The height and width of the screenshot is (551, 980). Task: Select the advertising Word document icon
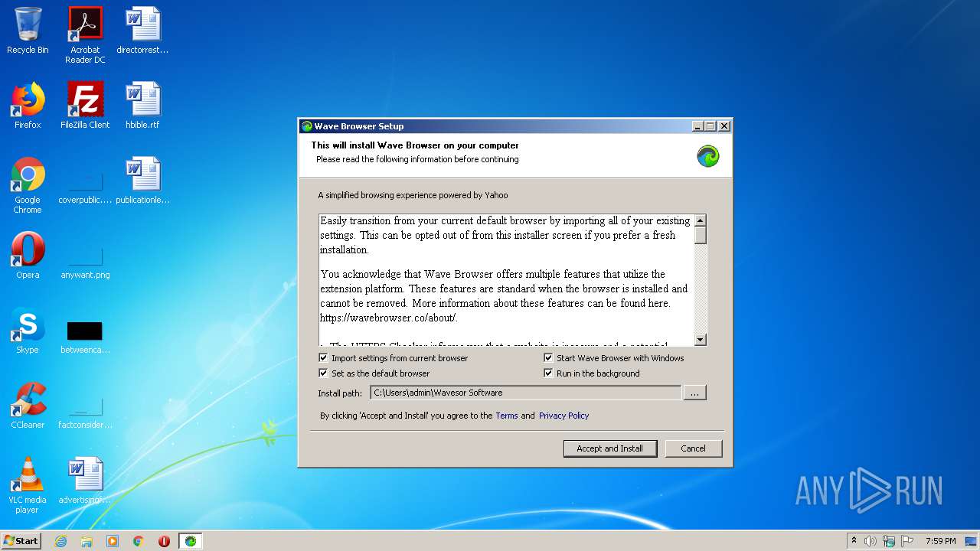(x=85, y=481)
